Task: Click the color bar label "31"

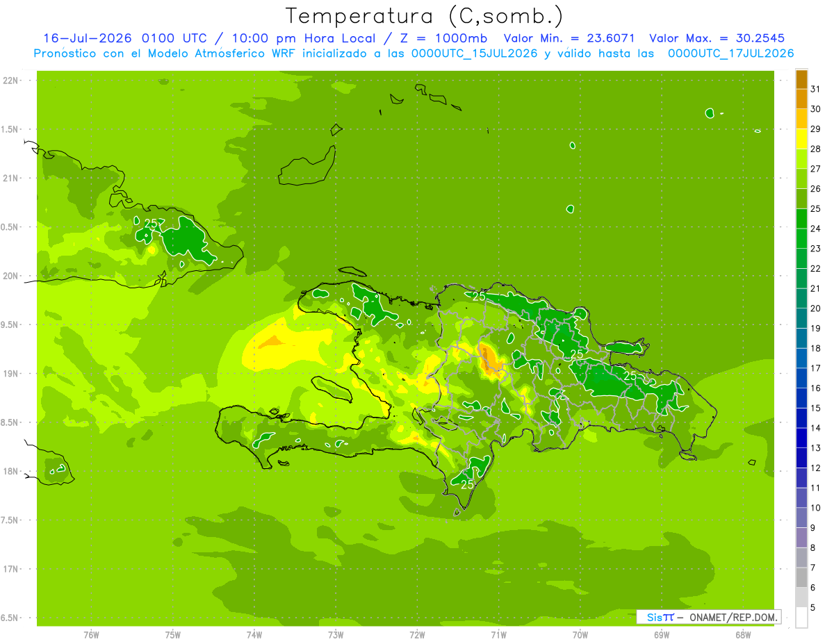Action: click(815, 89)
